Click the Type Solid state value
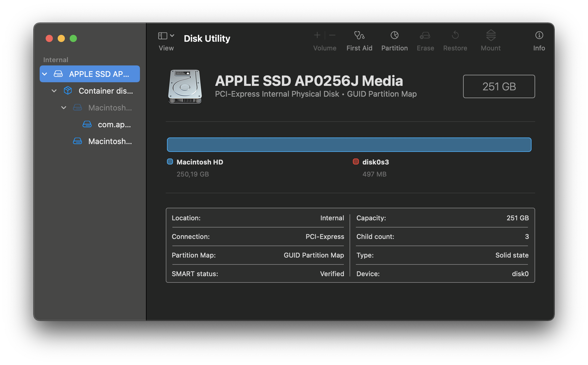 pos(512,255)
